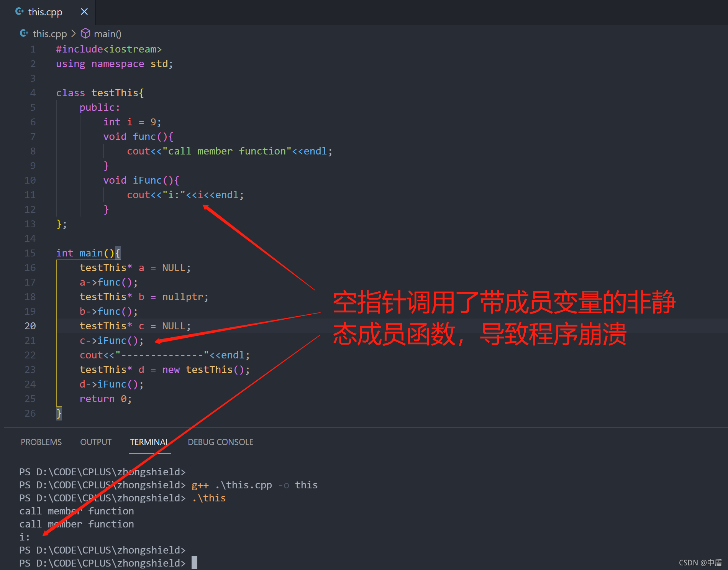Select the this.cpp editor tab

click(46, 11)
